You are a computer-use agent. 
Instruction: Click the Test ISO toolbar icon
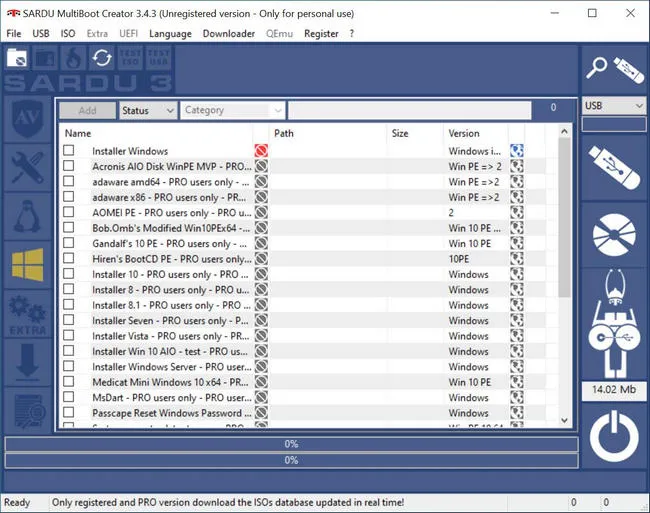pos(130,58)
